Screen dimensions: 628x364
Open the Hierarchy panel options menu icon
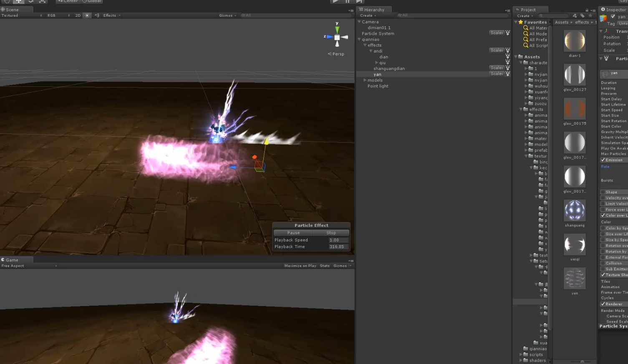point(507,10)
